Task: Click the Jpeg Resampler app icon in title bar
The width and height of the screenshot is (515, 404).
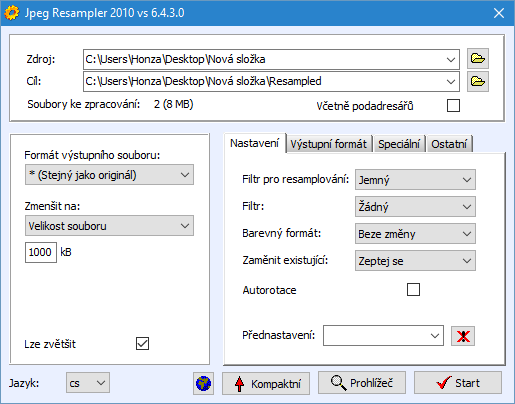Action: point(12,13)
